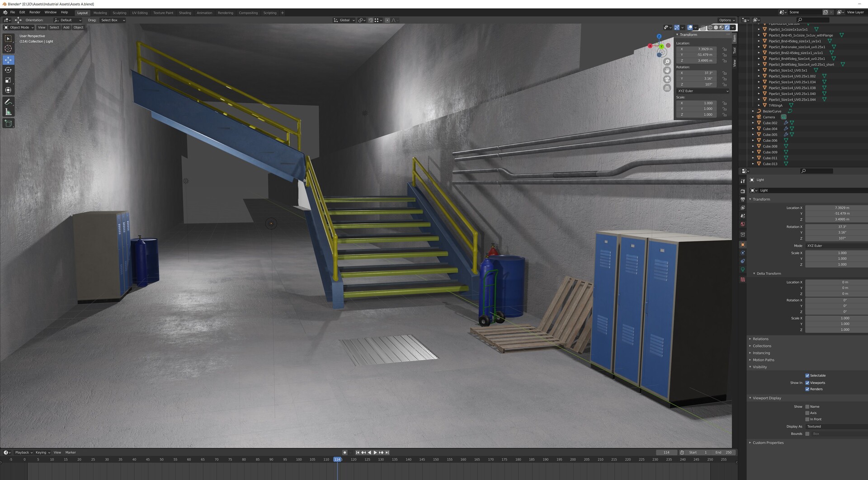
Task: Click the pan view hand icon
Action: coord(667,71)
